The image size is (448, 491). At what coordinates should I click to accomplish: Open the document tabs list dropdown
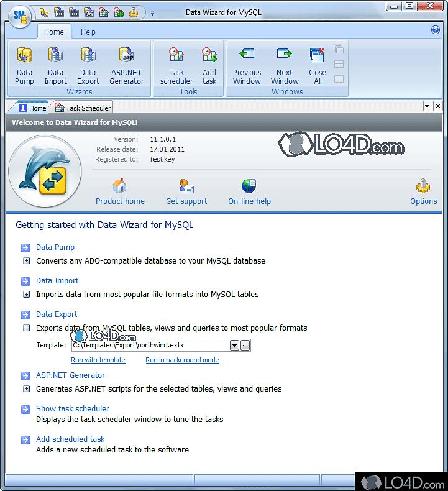[427, 106]
